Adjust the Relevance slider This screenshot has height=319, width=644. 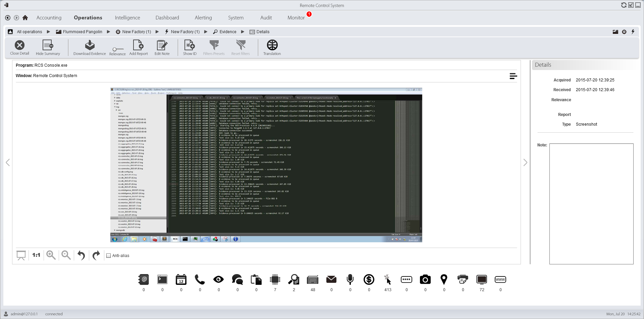pyautogui.click(x=117, y=49)
